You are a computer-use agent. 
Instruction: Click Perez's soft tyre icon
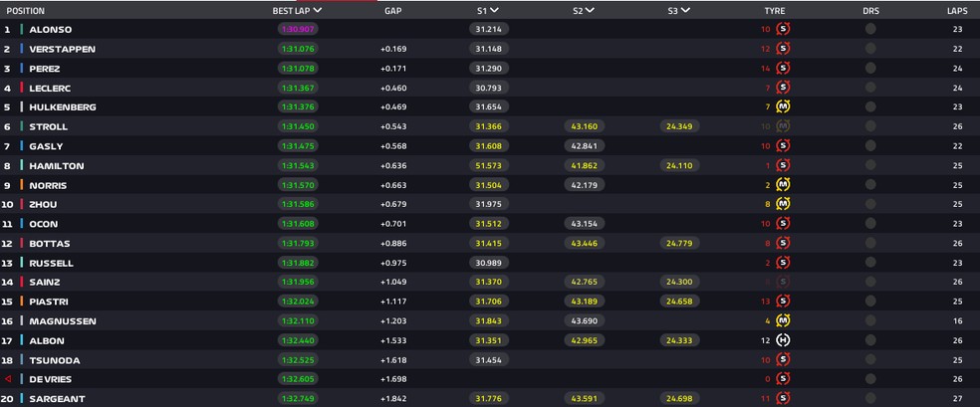(x=783, y=68)
